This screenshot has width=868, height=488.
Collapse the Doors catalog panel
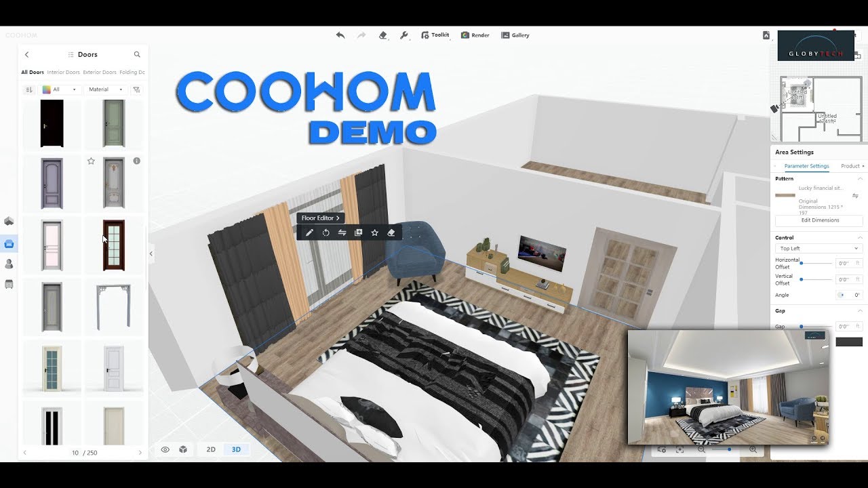point(151,254)
